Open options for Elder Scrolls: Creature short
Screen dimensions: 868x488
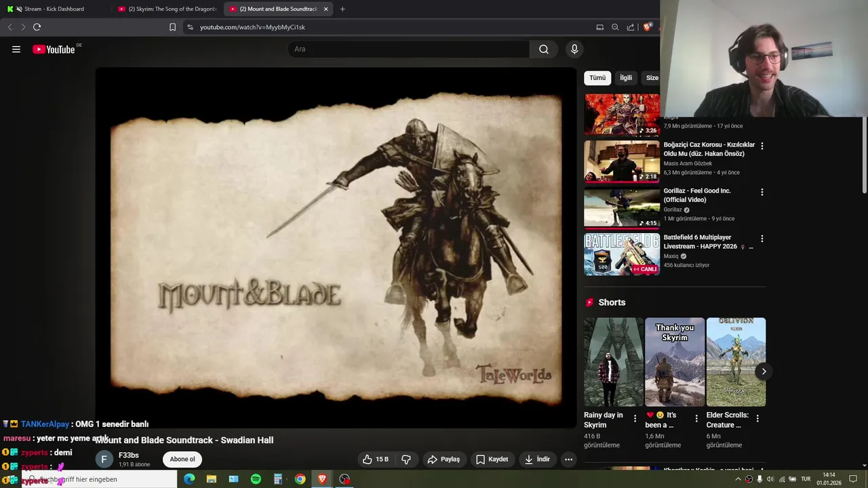click(x=757, y=418)
